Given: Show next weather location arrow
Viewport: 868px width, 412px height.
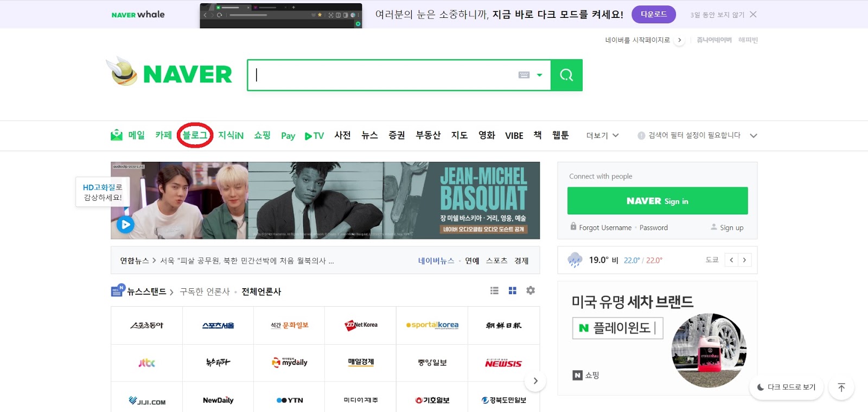Looking at the screenshot, I should tap(744, 260).
